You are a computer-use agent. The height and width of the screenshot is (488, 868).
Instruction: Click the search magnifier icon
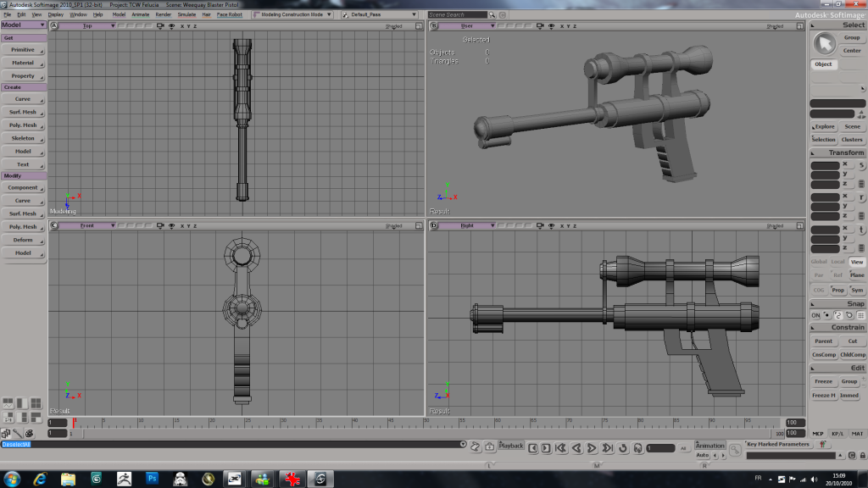492,15
